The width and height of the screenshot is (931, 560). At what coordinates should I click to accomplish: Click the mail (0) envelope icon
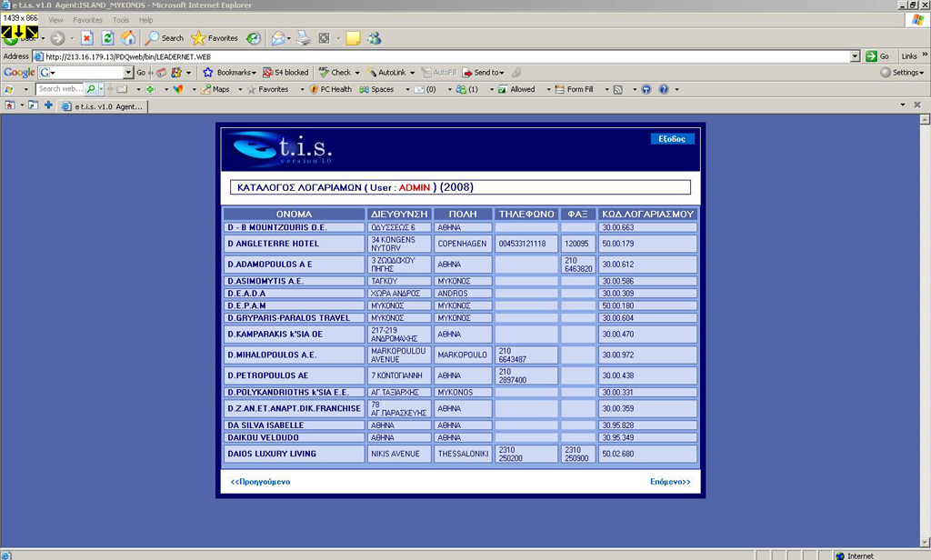coord(425,90)
